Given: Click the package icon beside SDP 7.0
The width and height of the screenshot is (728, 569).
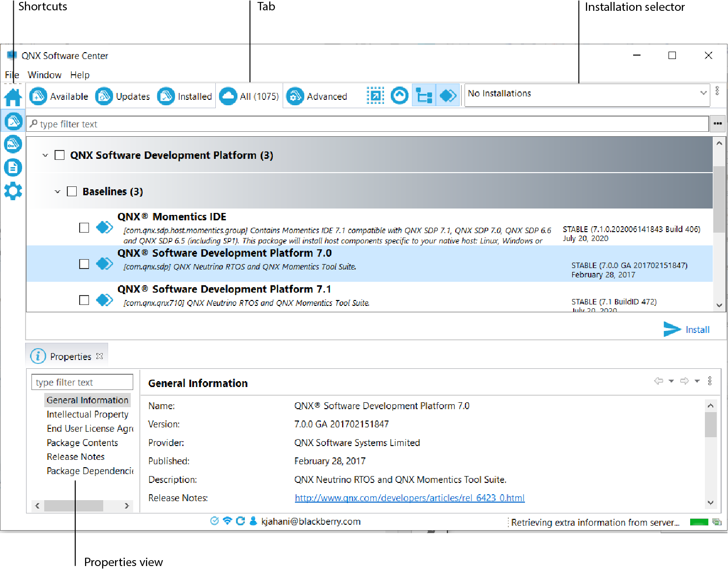Looking at the screenshot, I should point(104,264).
